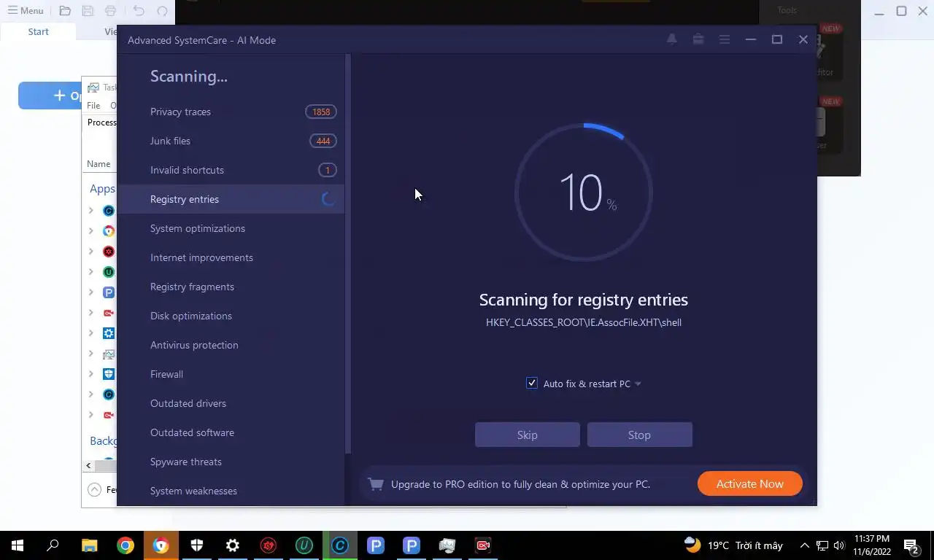Screen dimensions: 934x560
Task: Expand the Settings gear row in Task Manager
Action: click(x=91, y=333)
